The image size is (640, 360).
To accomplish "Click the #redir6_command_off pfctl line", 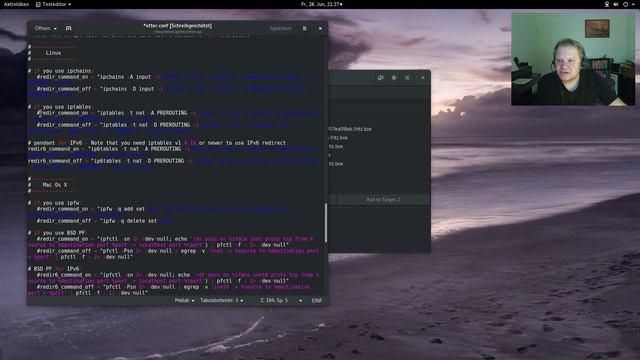I will 174,287.
